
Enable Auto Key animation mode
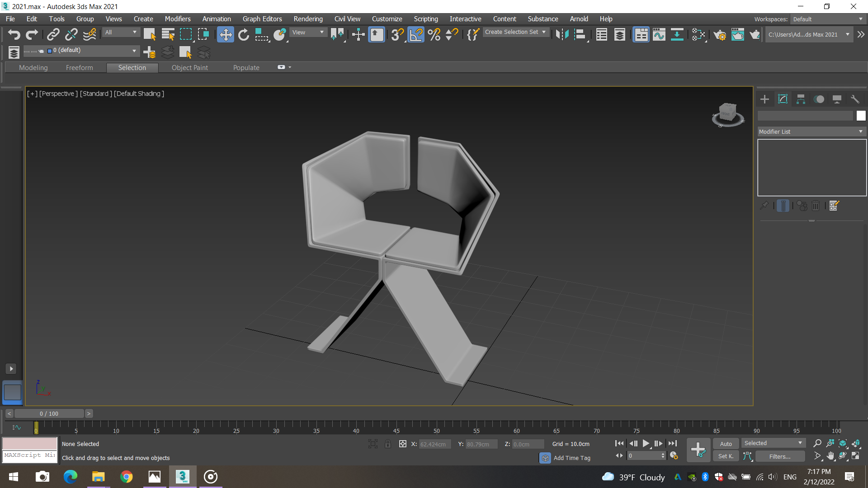coord(726,444)
